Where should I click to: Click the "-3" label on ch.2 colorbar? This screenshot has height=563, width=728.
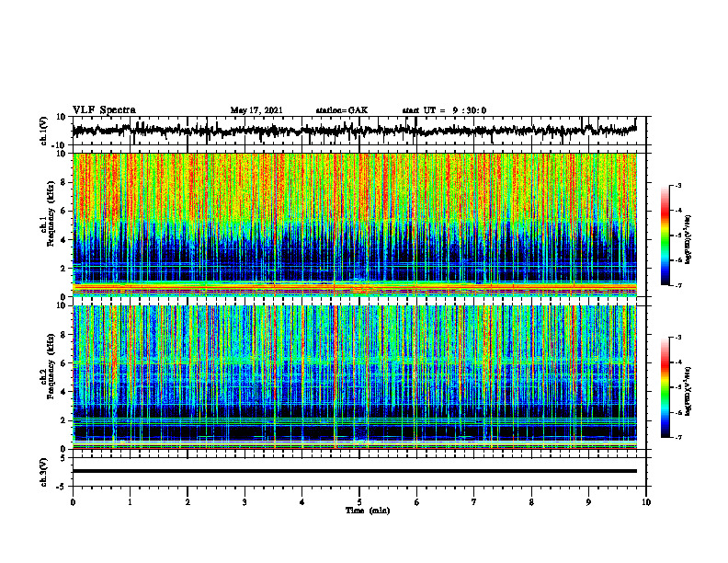coord(678,338)
